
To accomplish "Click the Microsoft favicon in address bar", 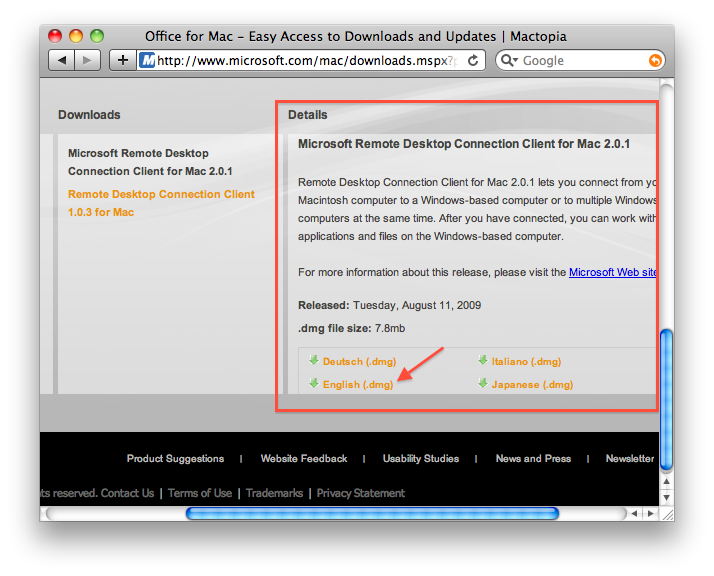I will click(x=147, y=60).
